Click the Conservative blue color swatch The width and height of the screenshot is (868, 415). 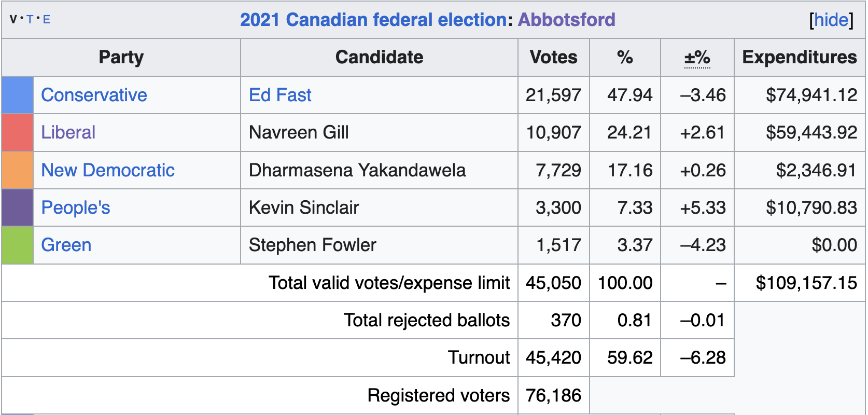click(x=18, y=95)
